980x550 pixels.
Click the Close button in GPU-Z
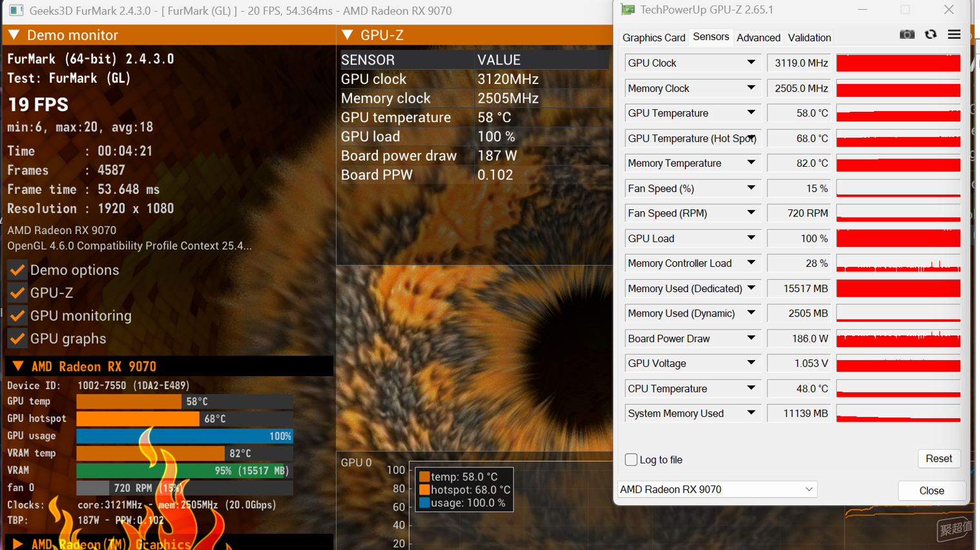932,491
